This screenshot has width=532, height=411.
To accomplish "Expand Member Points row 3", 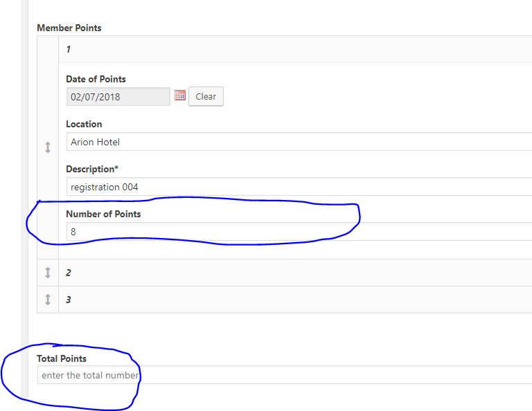I will click(295, 300).
